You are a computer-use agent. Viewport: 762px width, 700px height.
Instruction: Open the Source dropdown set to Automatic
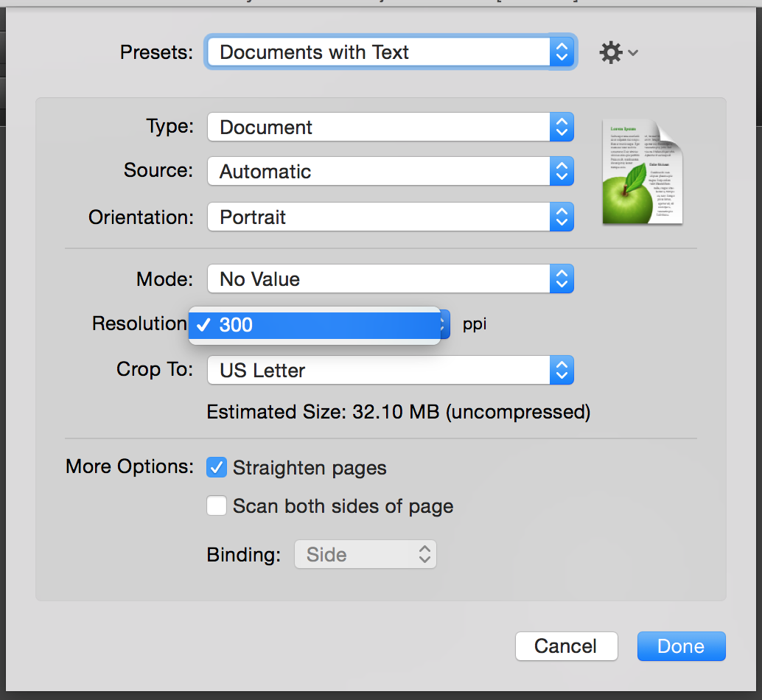[x=390, y=172]
